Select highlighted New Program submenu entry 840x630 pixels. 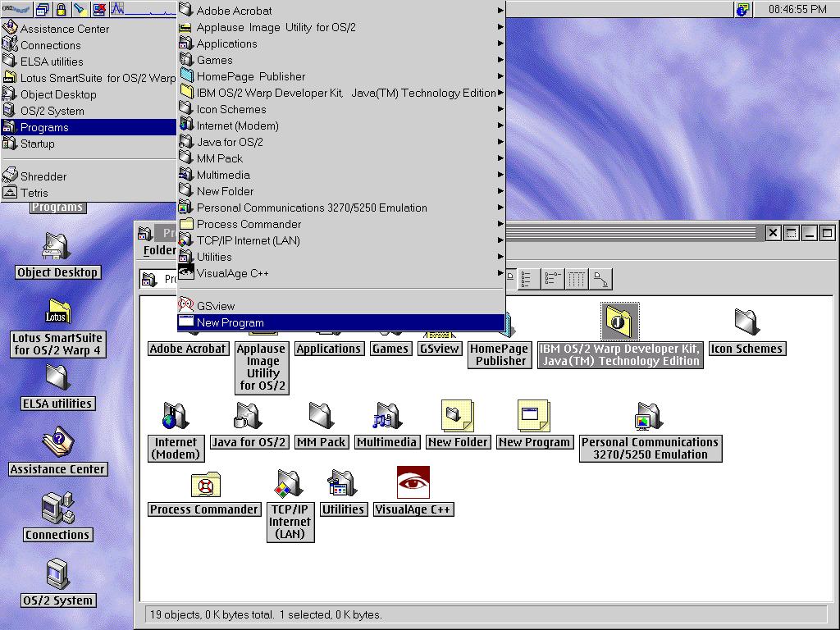coord(341,322)
